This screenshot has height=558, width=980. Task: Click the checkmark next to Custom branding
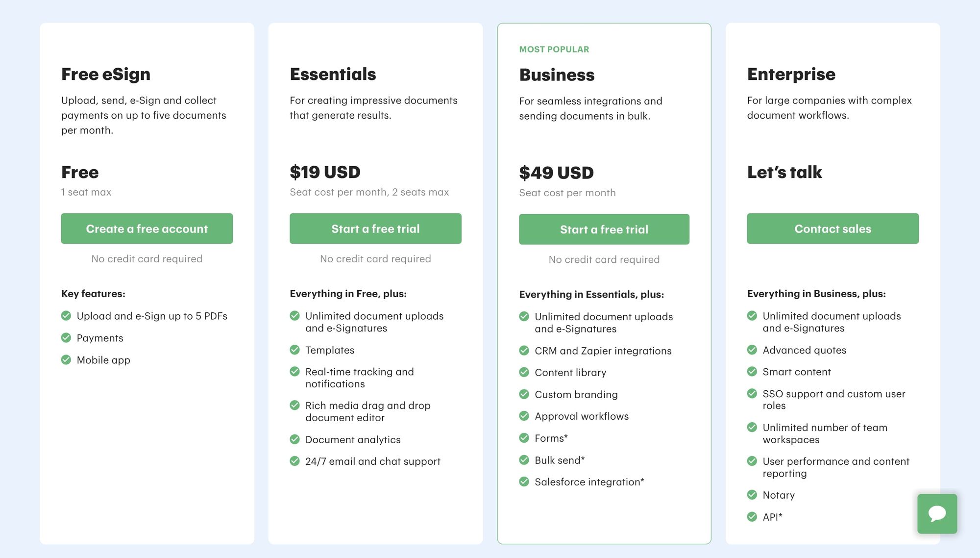(x=523, y=394)
